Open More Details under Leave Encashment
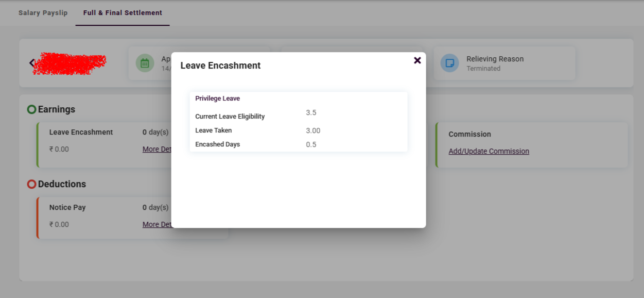This screenshot has width=644, height=298. point(157,150)
